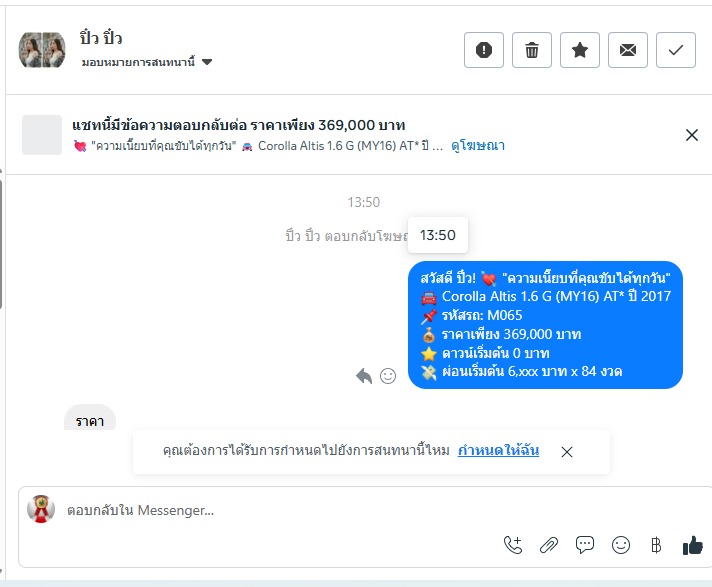Attach a file with paperclip icon
712x587 pixels.
point(549,545)
